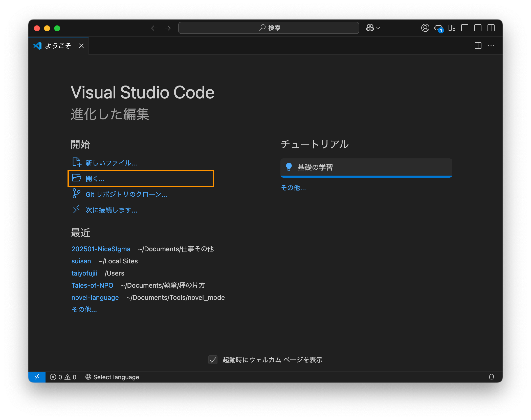Image resolution: width=531 pixels, height=420 pixels.
Task: Open recent folder 202501-NiceSIgma
Action: [101, 249]
